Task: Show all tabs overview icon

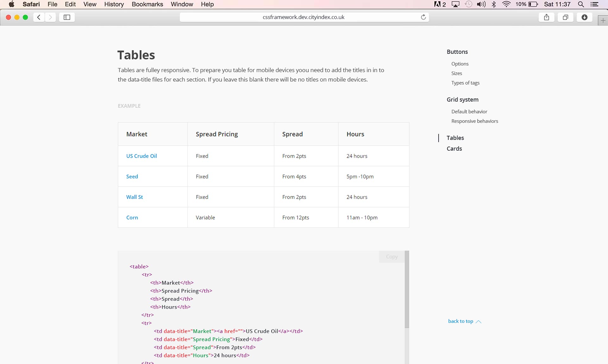Action: (x=565, y=17)
